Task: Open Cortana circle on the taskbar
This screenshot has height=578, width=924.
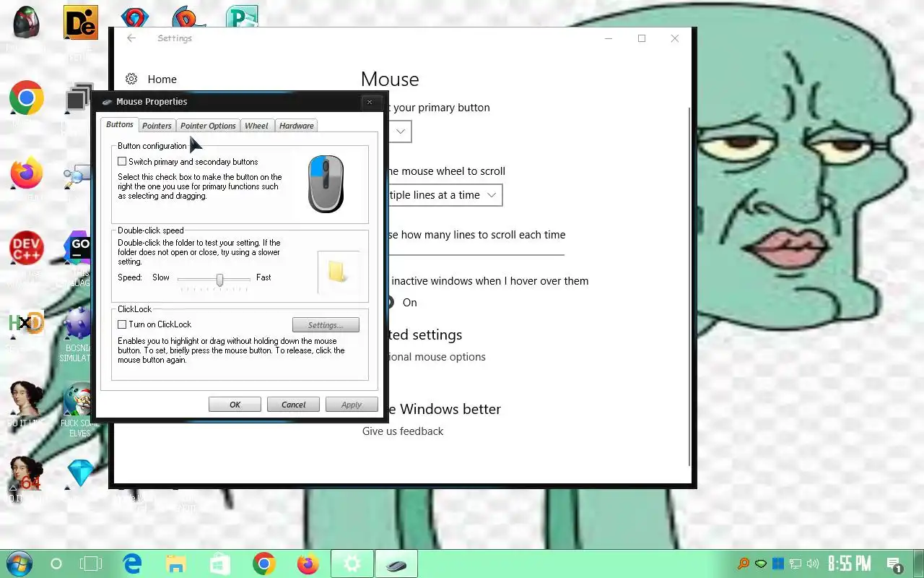Action: [x=56, y=564]
